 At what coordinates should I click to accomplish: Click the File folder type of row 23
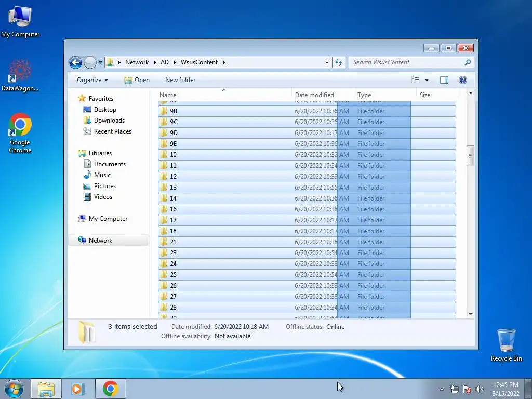tap(371, 253)
